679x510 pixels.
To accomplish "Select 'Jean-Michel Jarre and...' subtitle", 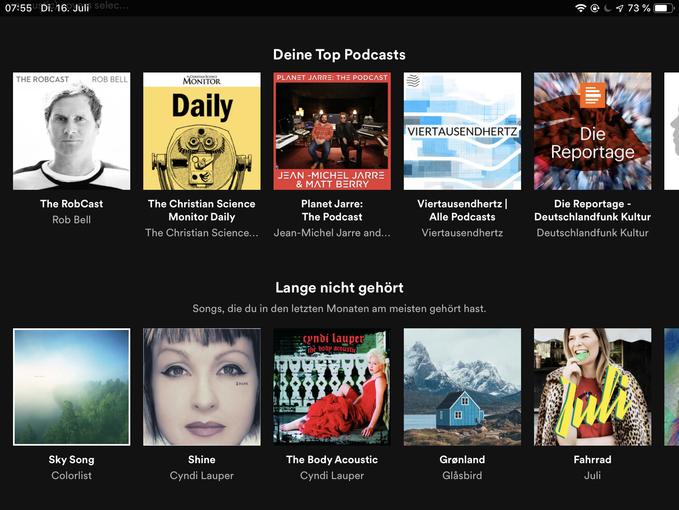I will pyautogui.click(x=332, y=233).
